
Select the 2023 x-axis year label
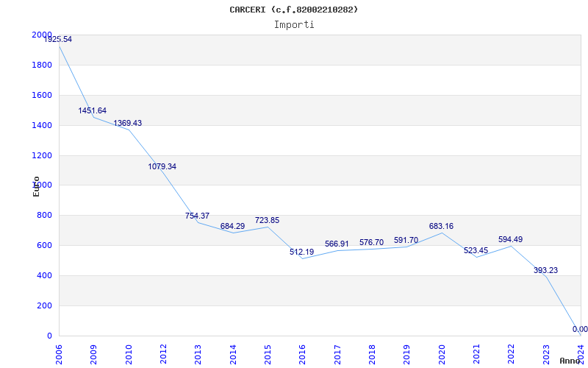coord(546,355)
